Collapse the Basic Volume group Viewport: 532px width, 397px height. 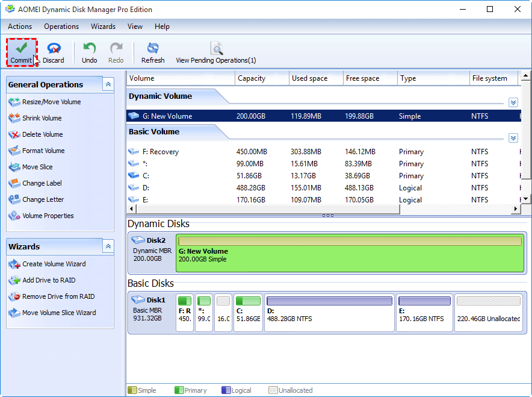tap(513, 138)
